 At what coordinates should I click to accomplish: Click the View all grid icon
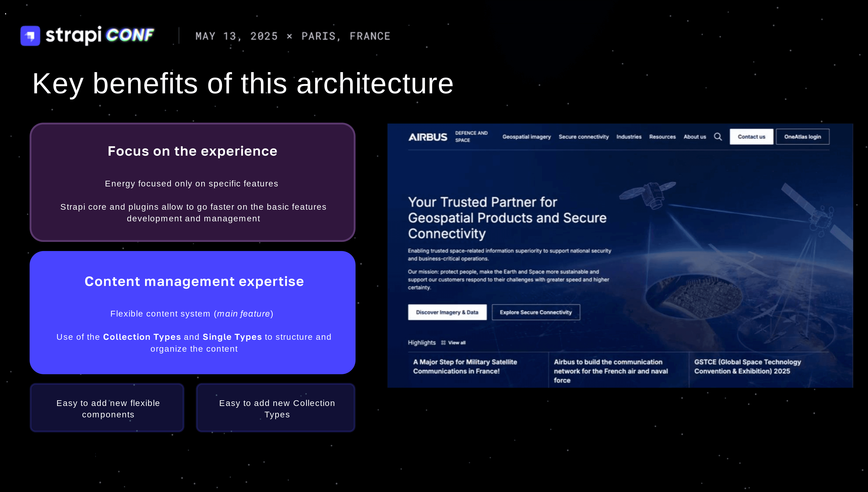[443, 343]
